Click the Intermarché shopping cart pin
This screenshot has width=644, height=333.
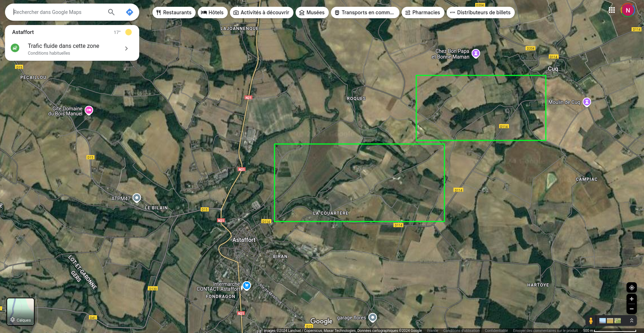click(x=247, y=285)
